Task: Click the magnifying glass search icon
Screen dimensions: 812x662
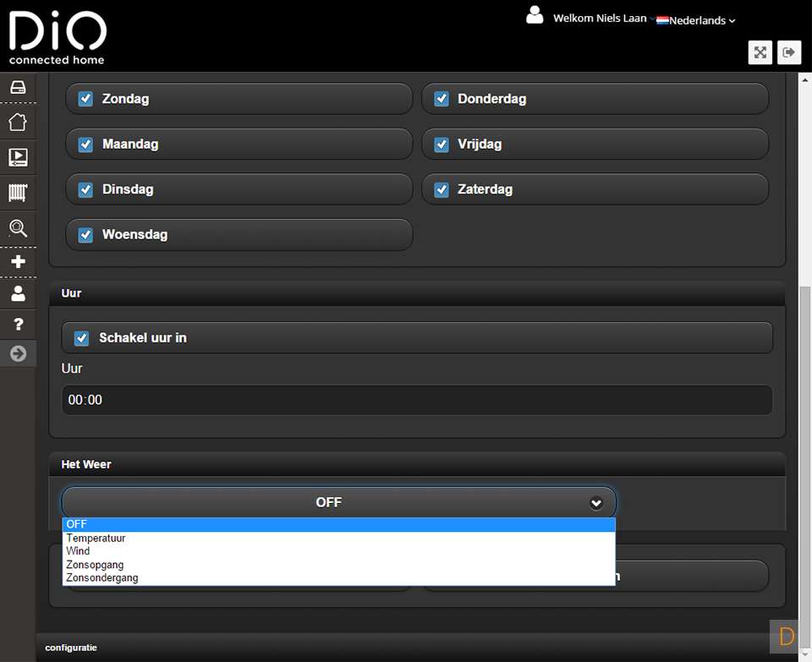Action: coord(18,228)
